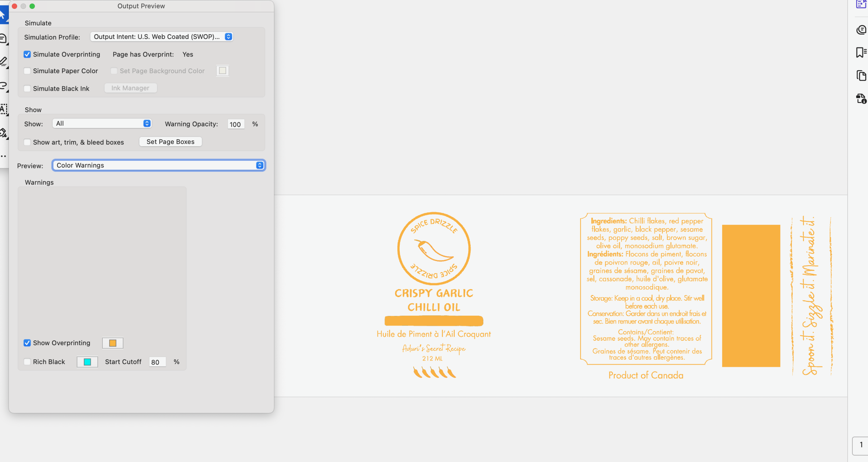This screenshot has height=462, width=868.
Task: Expand the Show dropdown set to All
Action: tap(102, 123)
